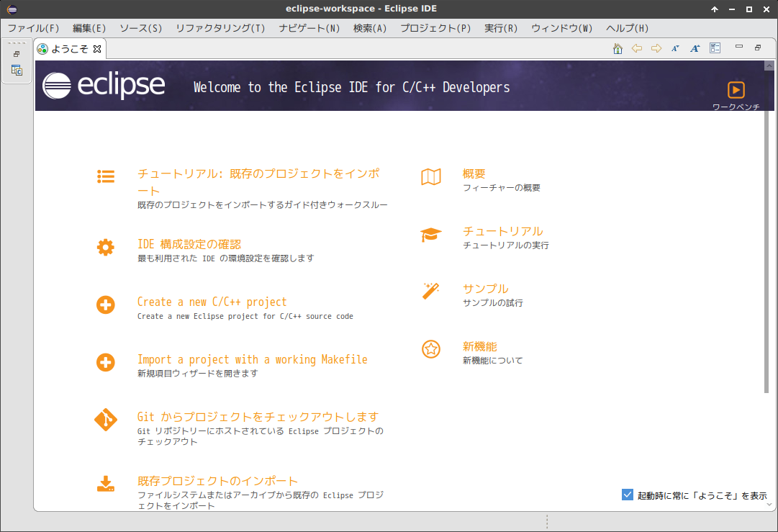Open the ナビゲート(N) menu
Screen dimensions: 778x532
(309, 28)
